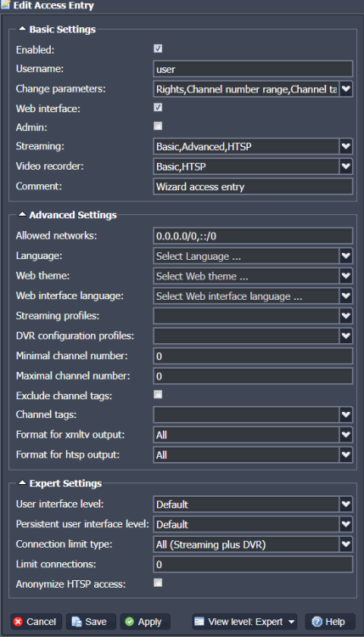Click the Allowed networks input field
The width and height of the screenshot is (364, 637).
[x=253, y=235]
